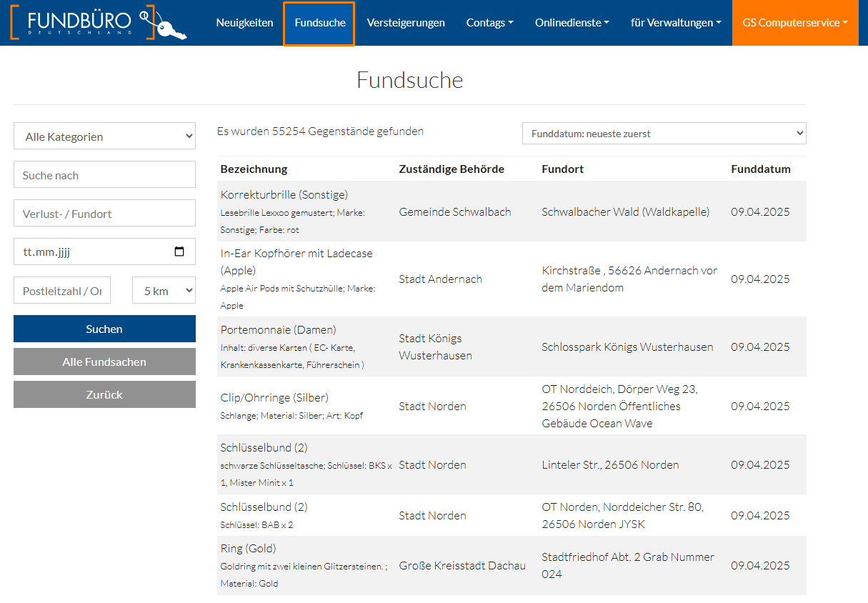Click the Suche nach text field
The width and height of the screenshot is (868, 603).
tap(104, 175)
